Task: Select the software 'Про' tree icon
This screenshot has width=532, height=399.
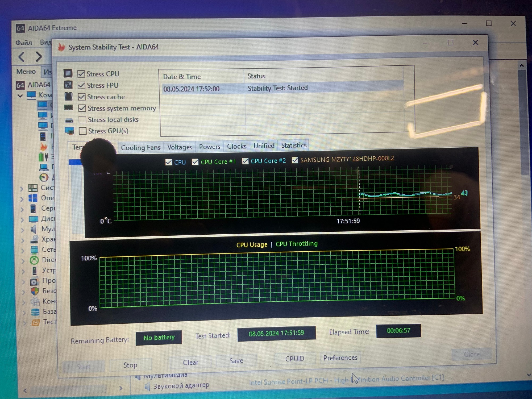Action: [x=34, y=281]
